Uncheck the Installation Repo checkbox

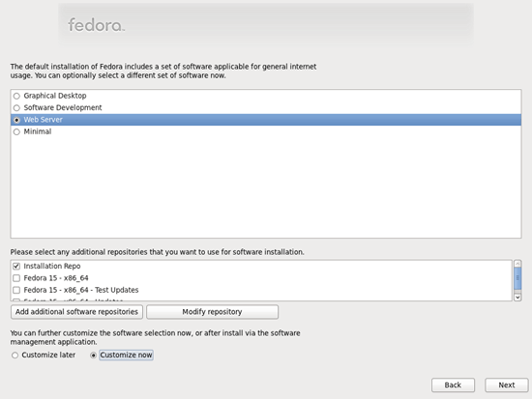(x=16, y=266)
